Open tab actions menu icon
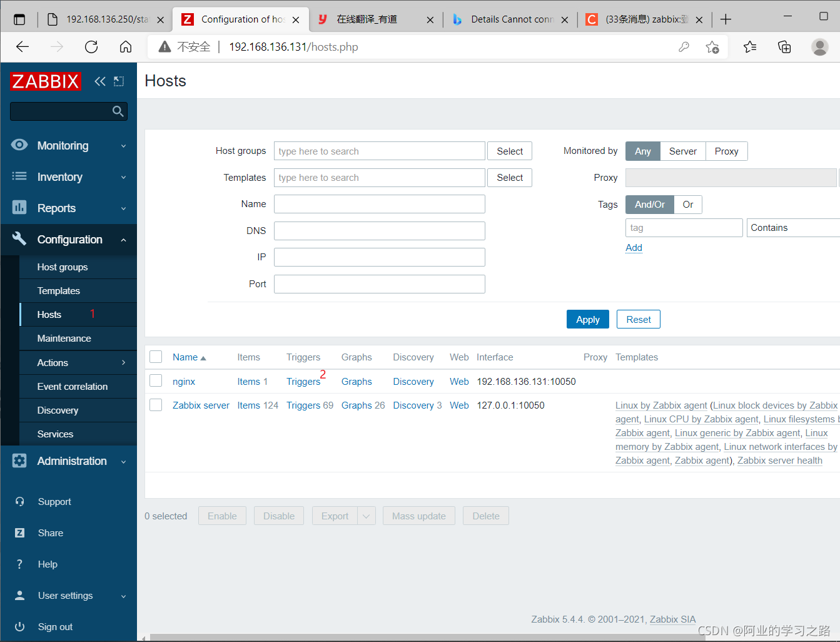Image resolution: width=840 pixels, height=642 pixels. tap(19, 19)
